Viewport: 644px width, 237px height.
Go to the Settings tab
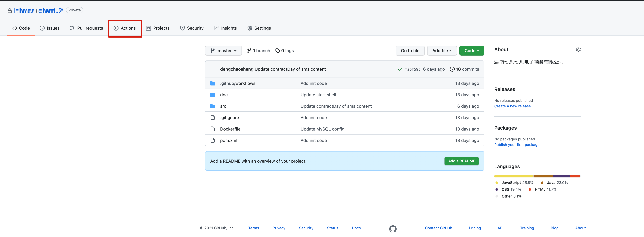pos(259,28)
